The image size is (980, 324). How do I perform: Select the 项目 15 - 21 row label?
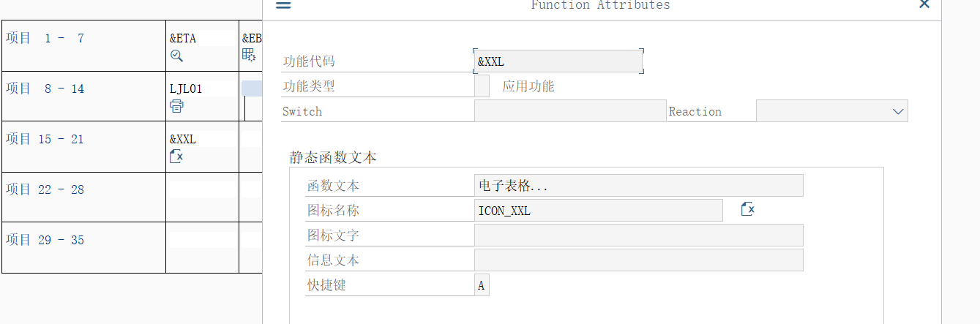45,139
